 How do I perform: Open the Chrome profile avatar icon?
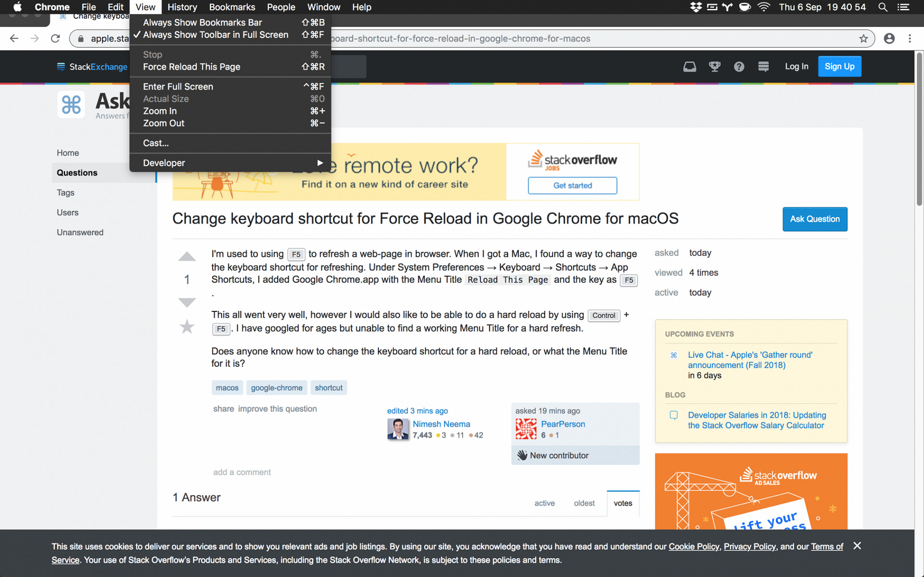tap(889, 38)
